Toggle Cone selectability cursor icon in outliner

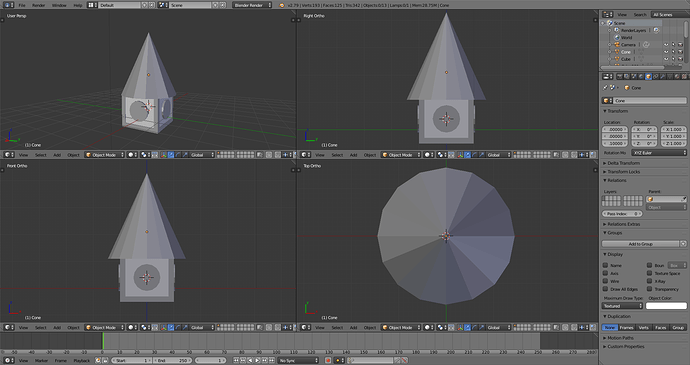tap(673, 52)
